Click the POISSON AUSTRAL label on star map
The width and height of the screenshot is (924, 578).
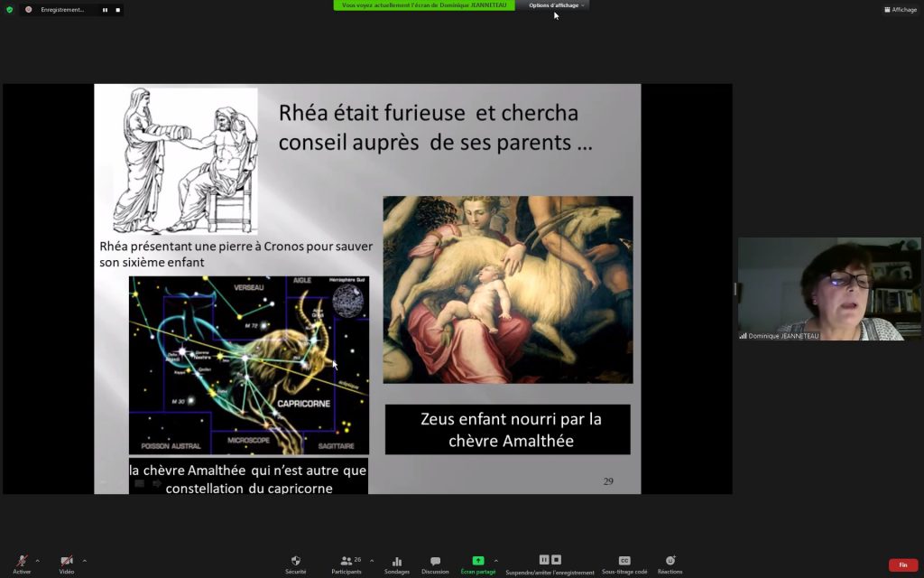coord(171,446)
